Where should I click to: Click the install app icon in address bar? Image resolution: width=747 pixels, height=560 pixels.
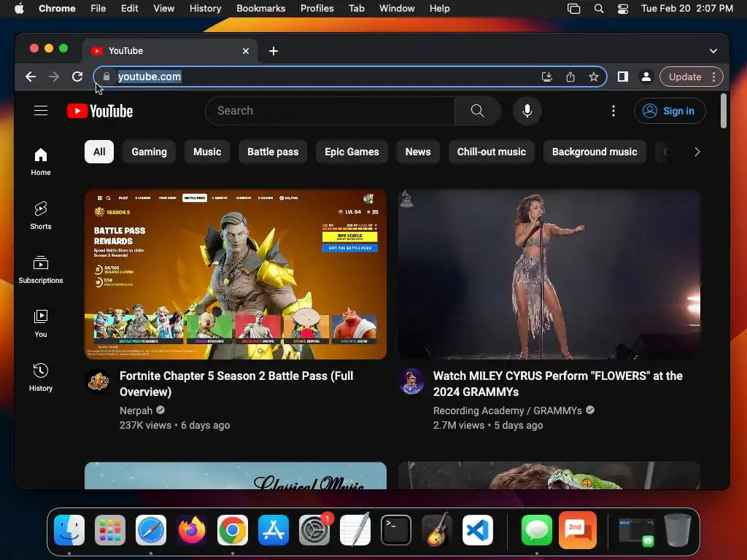tap(547, 77)
